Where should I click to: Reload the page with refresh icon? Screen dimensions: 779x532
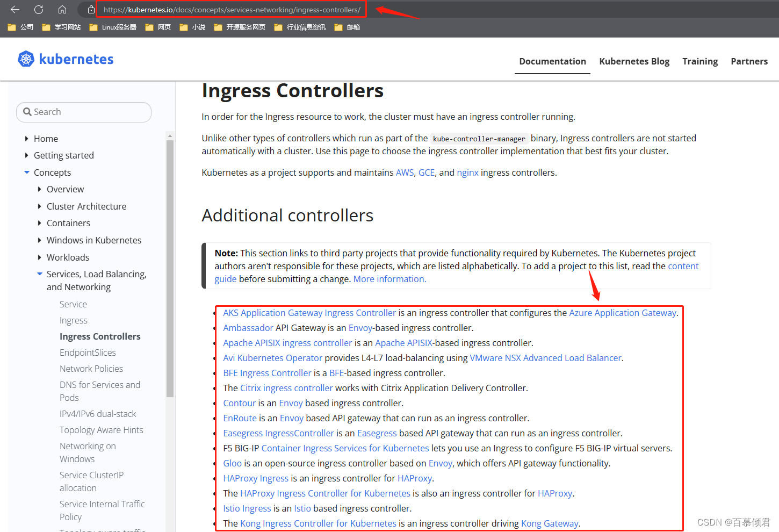[x=39, y=10]
